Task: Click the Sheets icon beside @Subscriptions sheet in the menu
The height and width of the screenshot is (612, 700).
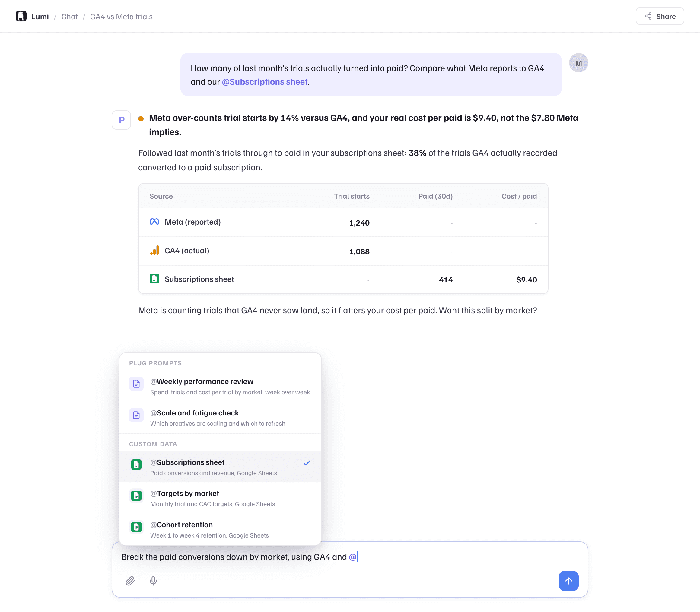Action: [x=136, y=465]
